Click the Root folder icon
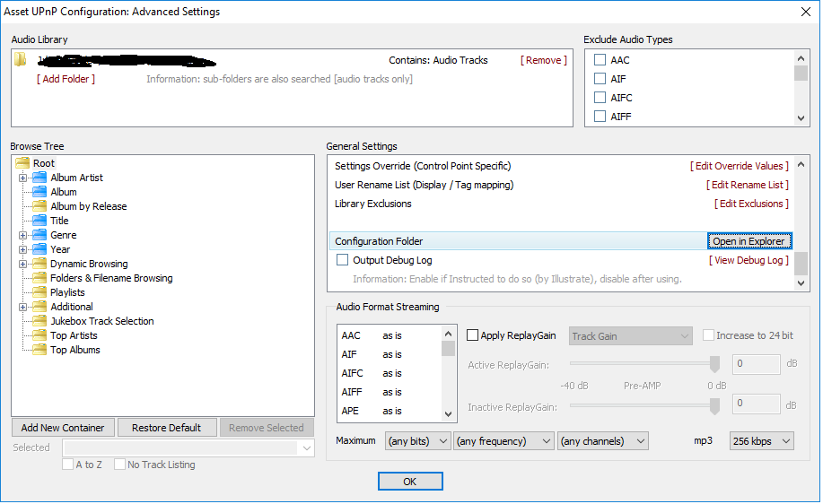823x504 pixels. point(22,163)
